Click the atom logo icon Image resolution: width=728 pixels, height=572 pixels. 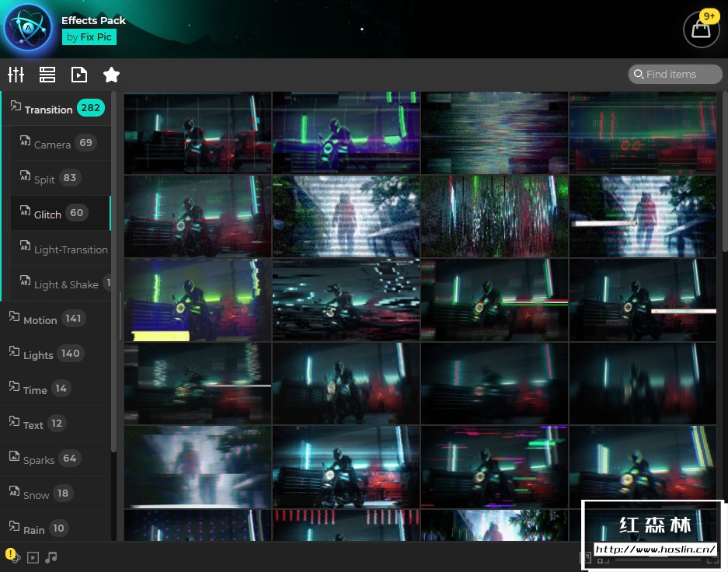(x=28, y=28)
